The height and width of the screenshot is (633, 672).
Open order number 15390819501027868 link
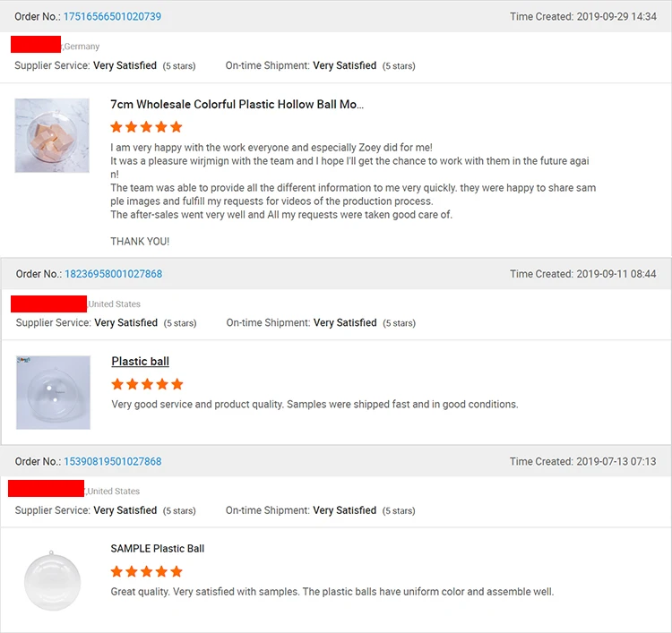pyautogui.click(x=112, y=462)
